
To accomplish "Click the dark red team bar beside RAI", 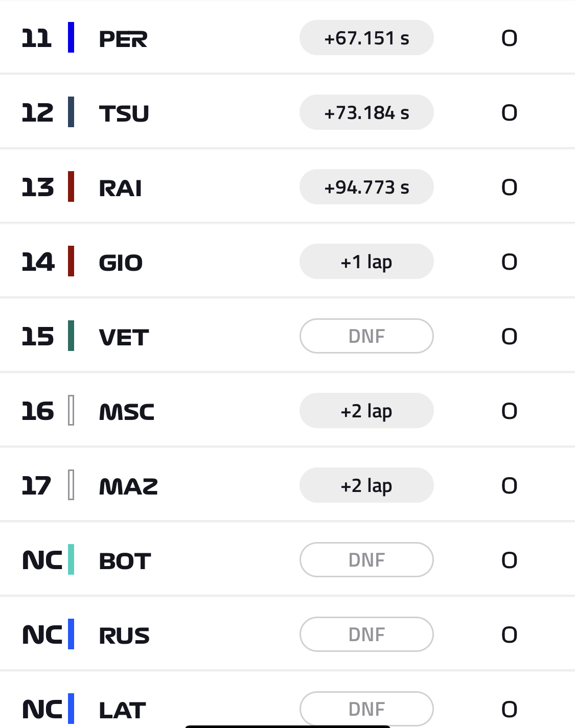I will tap(71, 186).
